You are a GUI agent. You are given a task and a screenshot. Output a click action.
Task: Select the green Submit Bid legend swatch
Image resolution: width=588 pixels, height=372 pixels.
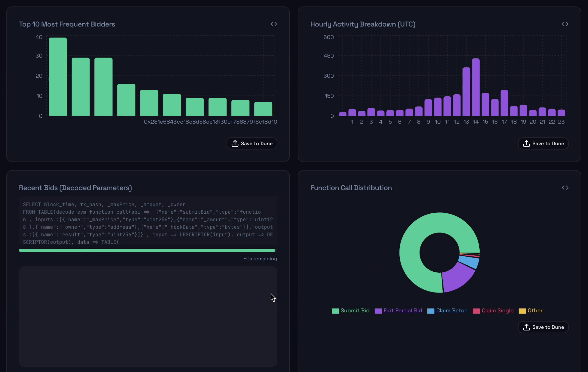pyautogui.click(x=335, y=311)
